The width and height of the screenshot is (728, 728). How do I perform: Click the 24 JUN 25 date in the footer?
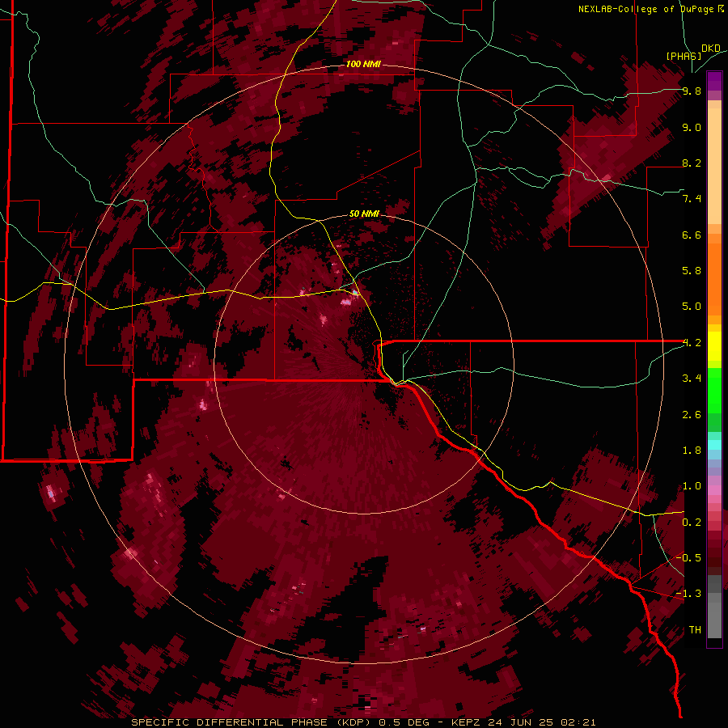(520, 722)
